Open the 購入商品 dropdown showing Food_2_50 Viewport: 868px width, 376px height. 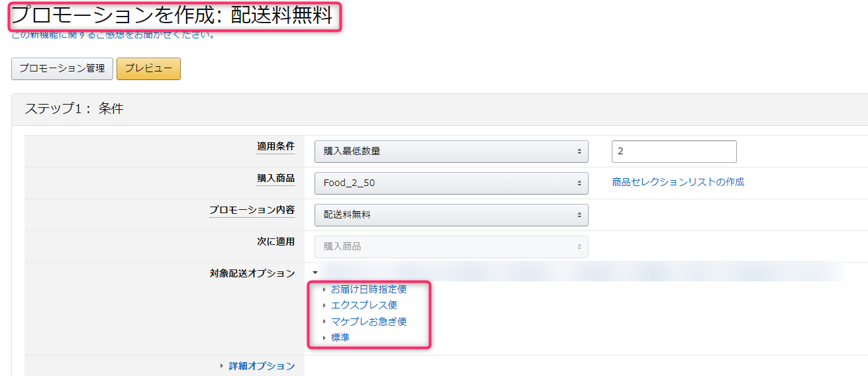pos(451,183)
